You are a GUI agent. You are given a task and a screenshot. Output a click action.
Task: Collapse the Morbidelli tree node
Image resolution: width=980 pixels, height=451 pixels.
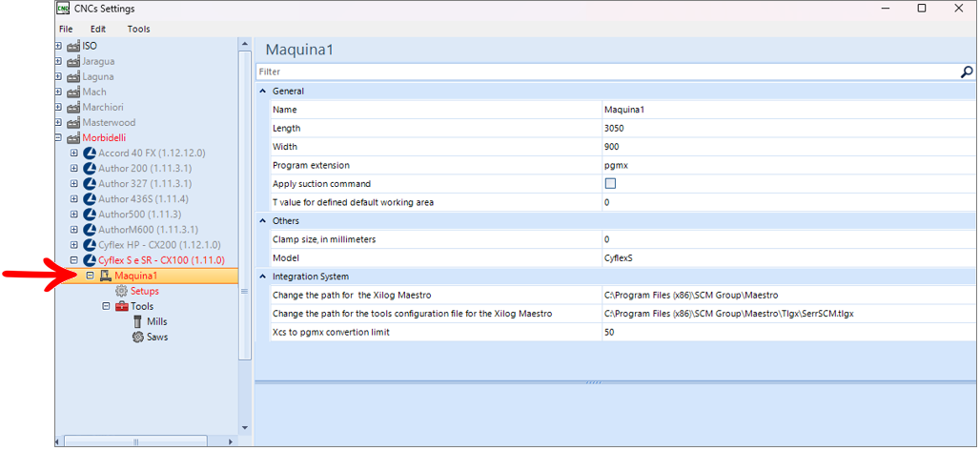pyautogui.click(x=58, y=137)
